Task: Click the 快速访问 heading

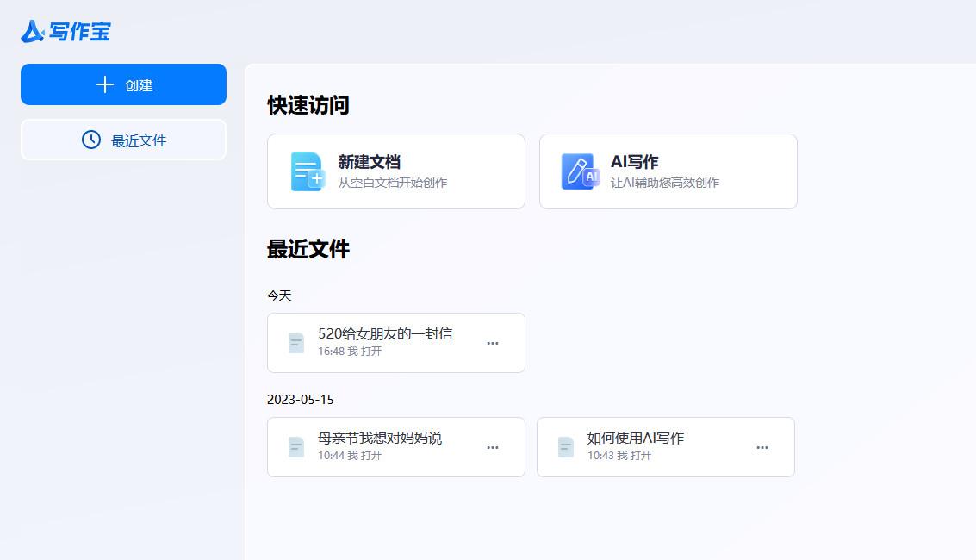Action: click(x=308, y=105)
